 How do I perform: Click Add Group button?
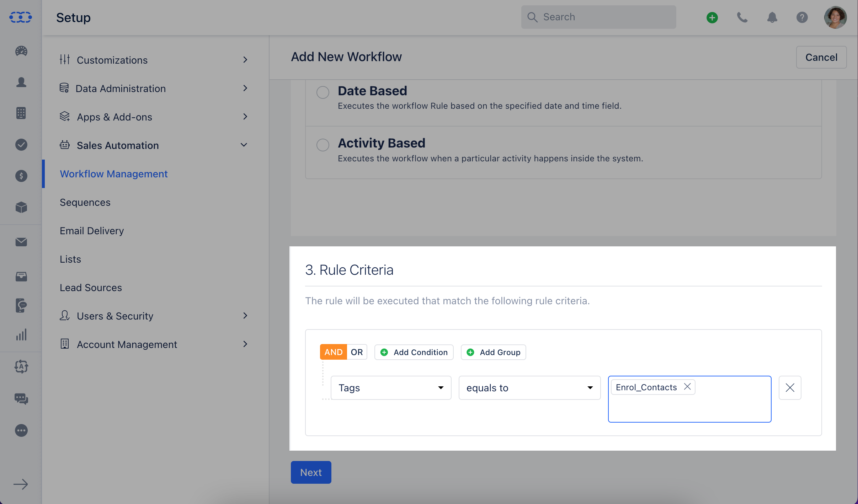pyautogui.click(x=493, y=352)
